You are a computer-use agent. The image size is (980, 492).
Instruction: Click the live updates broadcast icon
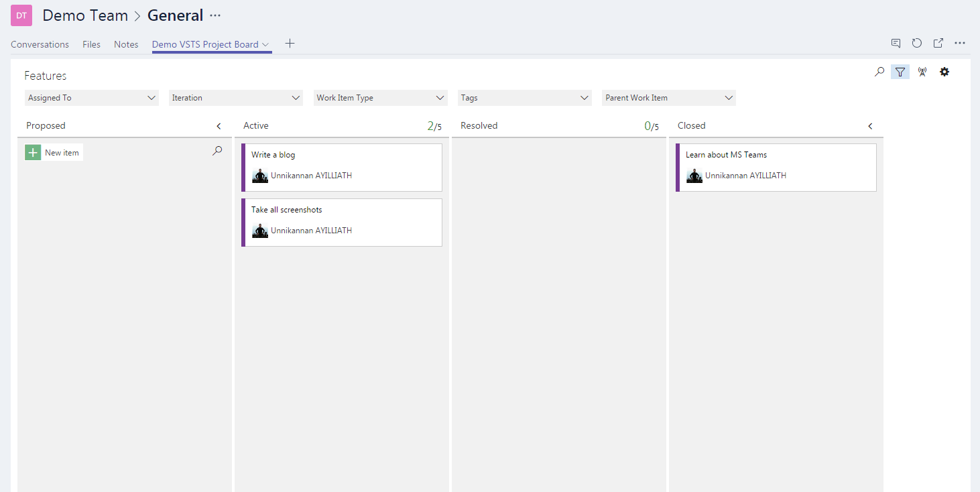coord(922,72)
